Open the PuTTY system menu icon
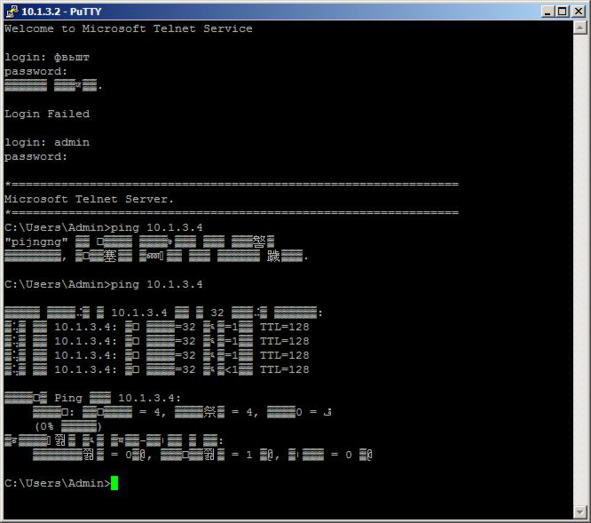The height and width of the screenshot is (523, 591). (12, 11)
